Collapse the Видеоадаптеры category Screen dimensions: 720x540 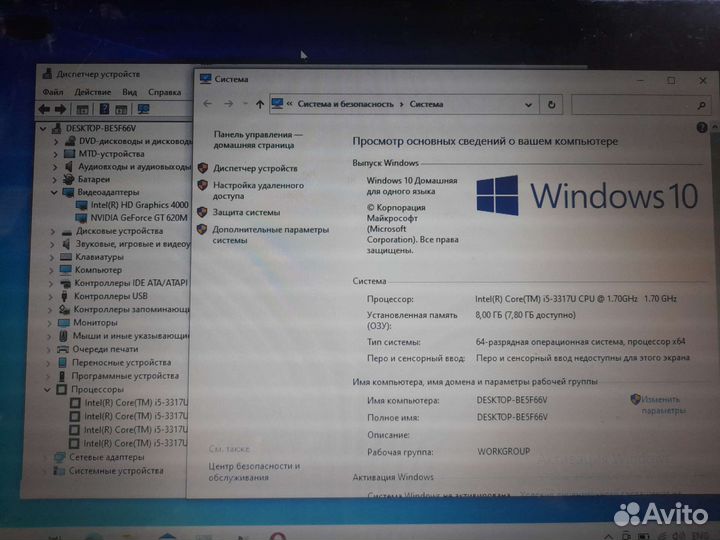54,192
